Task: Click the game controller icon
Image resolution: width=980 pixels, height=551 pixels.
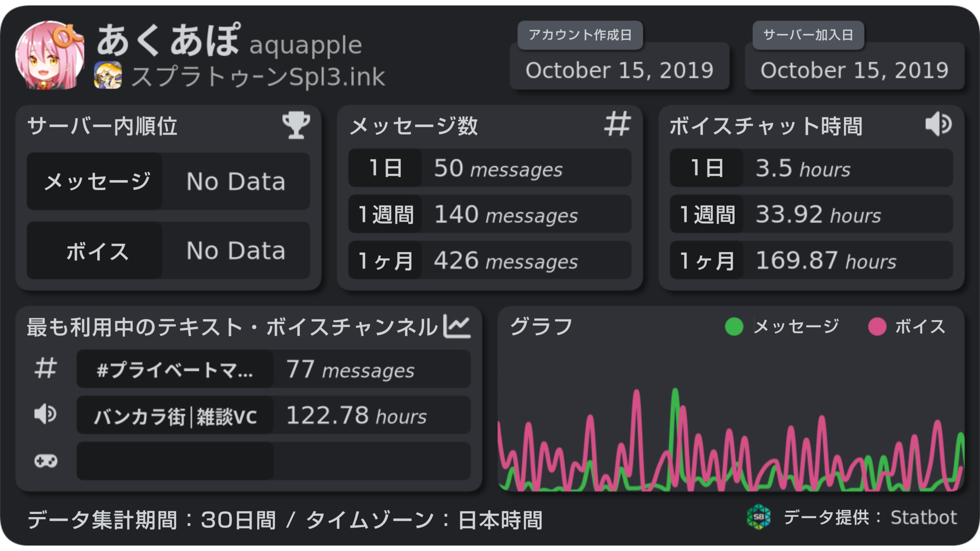Action: (46, 461)
